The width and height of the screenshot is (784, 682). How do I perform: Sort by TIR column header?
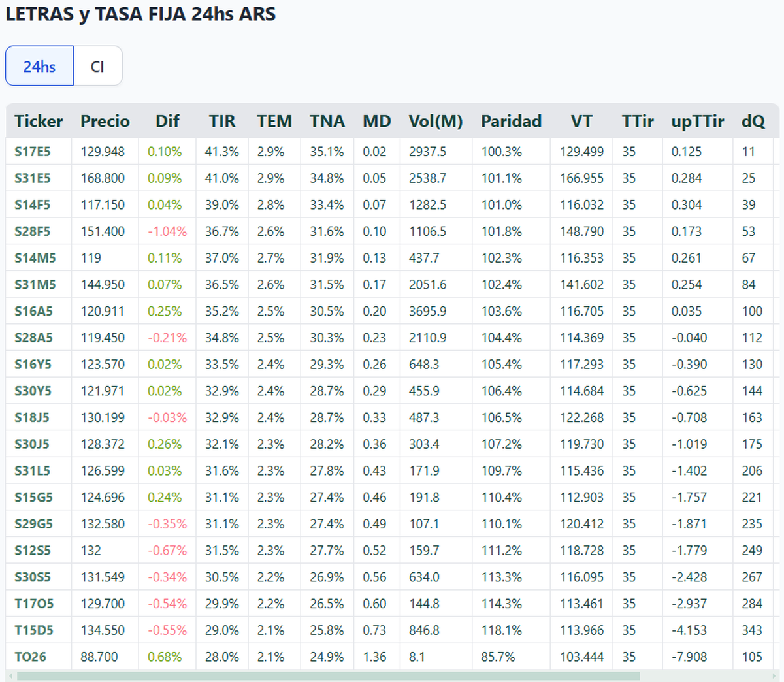pos(222,121)
